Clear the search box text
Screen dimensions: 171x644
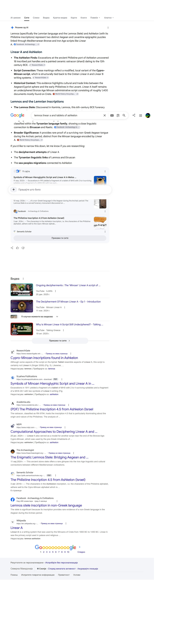pos(105,116)
